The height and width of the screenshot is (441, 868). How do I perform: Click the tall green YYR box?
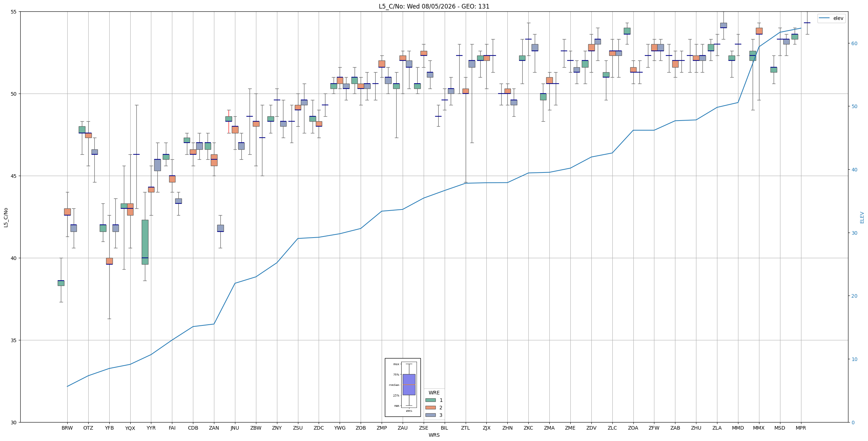pyautogui.click(x=145, y=242)
